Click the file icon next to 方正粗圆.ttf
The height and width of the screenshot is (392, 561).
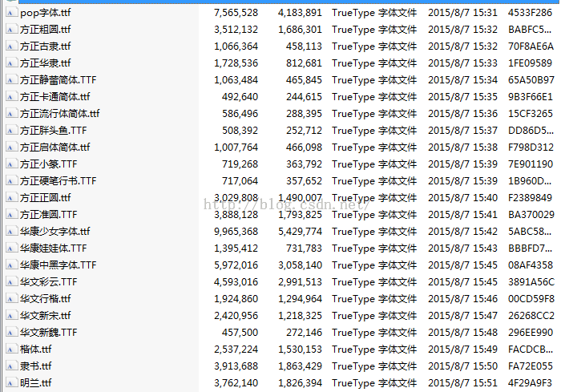11,30
